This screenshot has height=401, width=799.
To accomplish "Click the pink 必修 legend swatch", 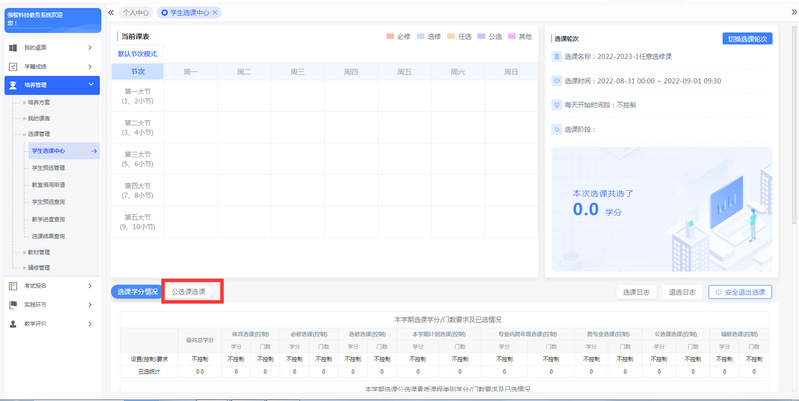I will (x=390, y=37).
